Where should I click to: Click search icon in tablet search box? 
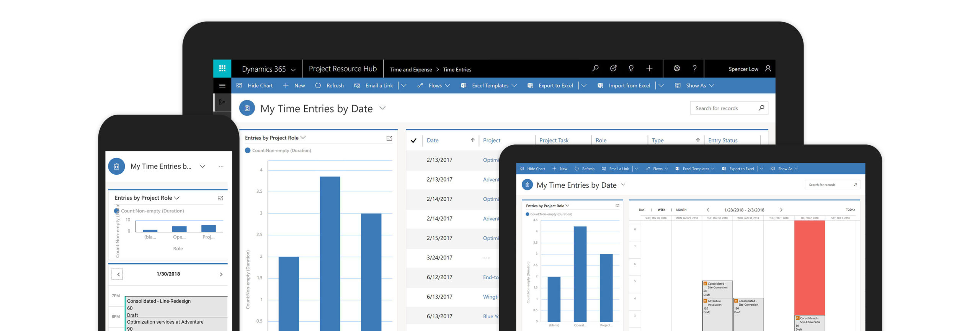pos(856,185)
